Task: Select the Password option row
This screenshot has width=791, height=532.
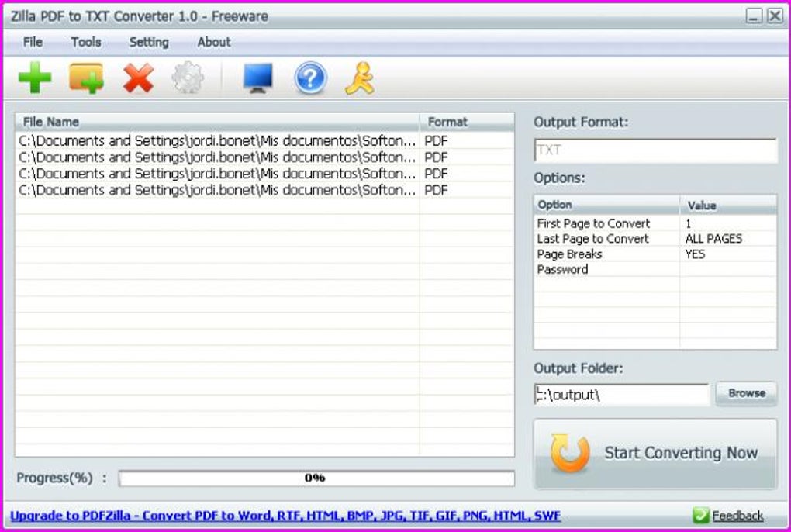Action: click(655, 269)
